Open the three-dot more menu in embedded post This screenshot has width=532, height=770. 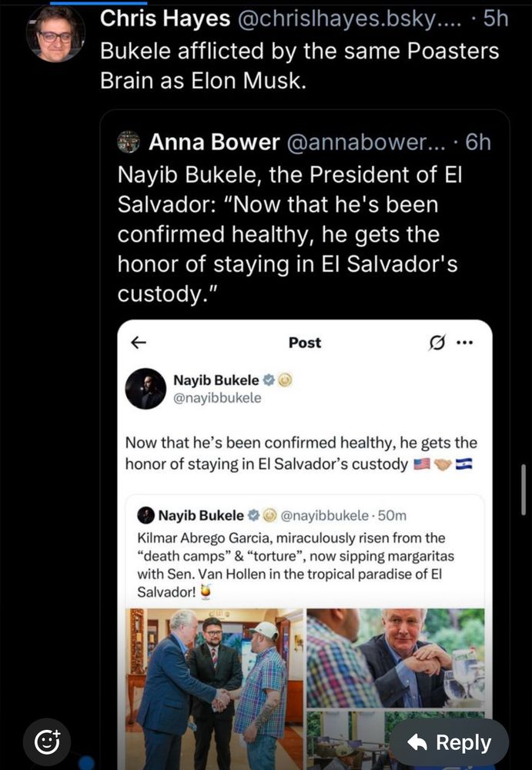click(x=464, y=343)
